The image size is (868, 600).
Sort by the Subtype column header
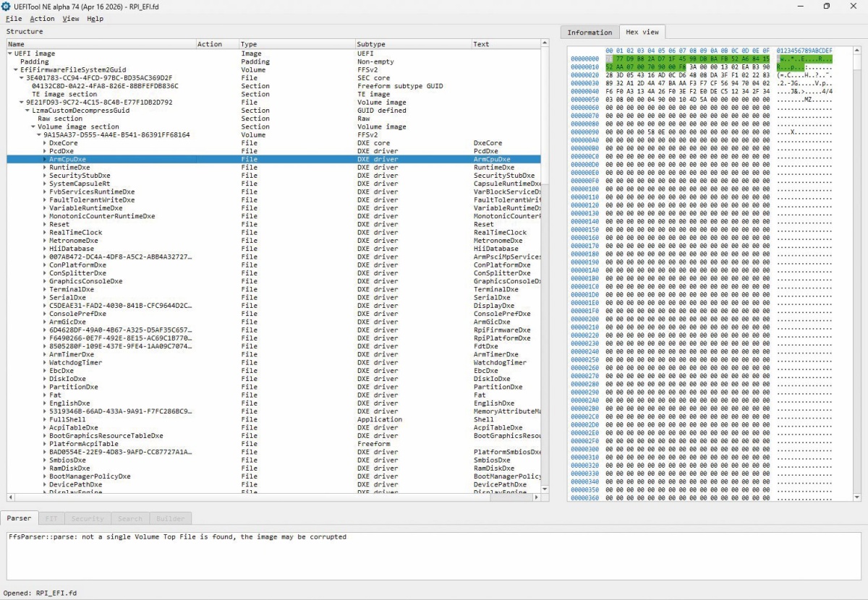pos(413,44)
